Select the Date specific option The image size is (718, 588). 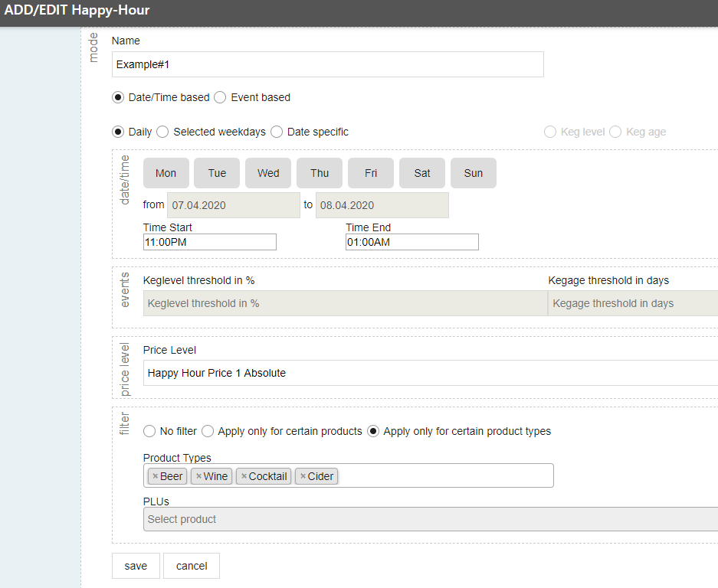tap(277, 132)
